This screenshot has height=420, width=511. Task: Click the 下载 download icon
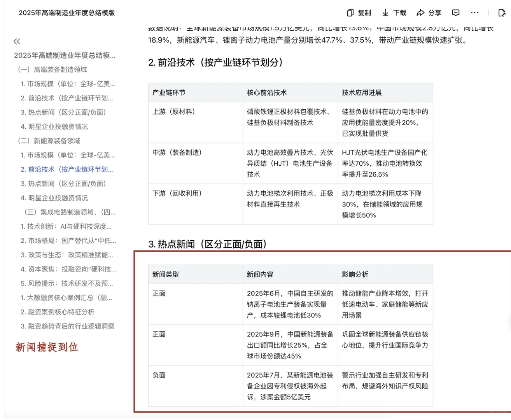394,13
